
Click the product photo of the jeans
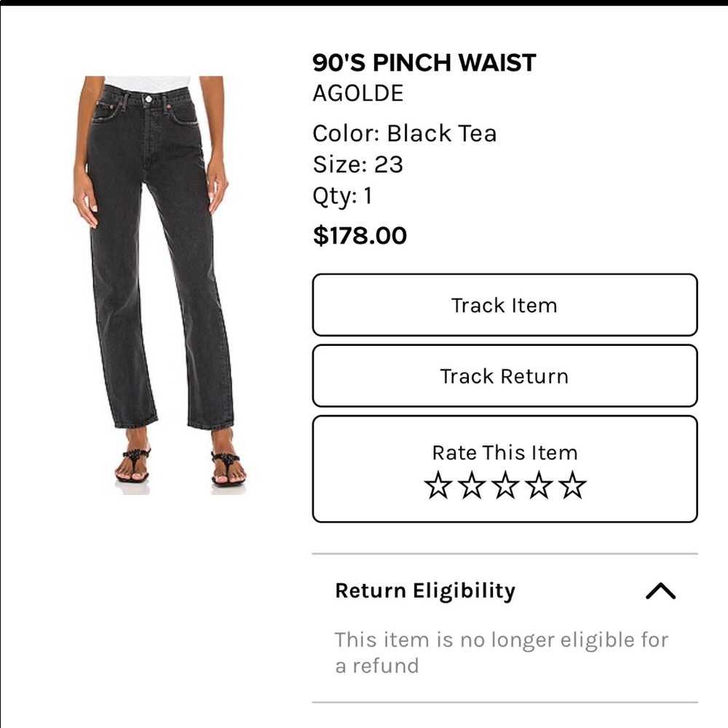click(x=156, y=284)
